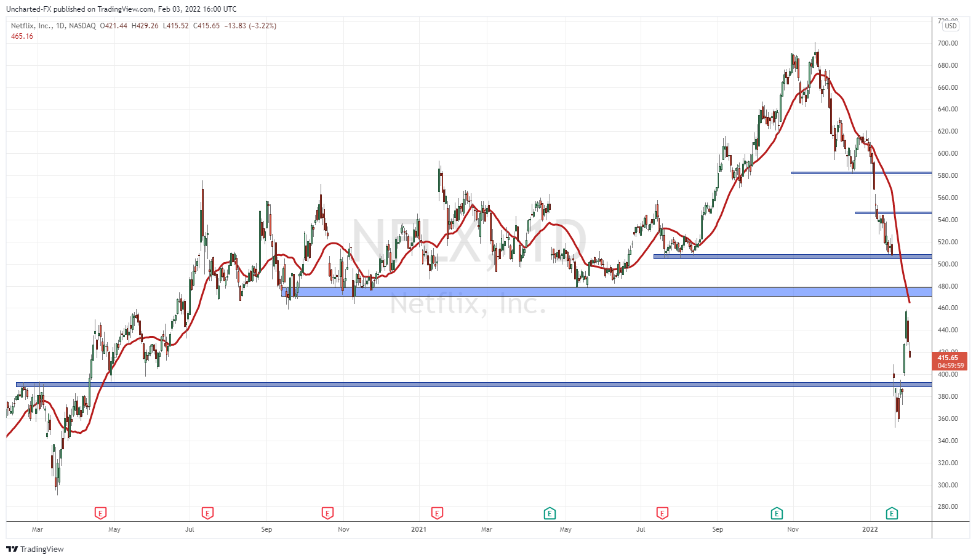
Task: Select the wide blue support zone near 475
Action: tap(606, 292)
